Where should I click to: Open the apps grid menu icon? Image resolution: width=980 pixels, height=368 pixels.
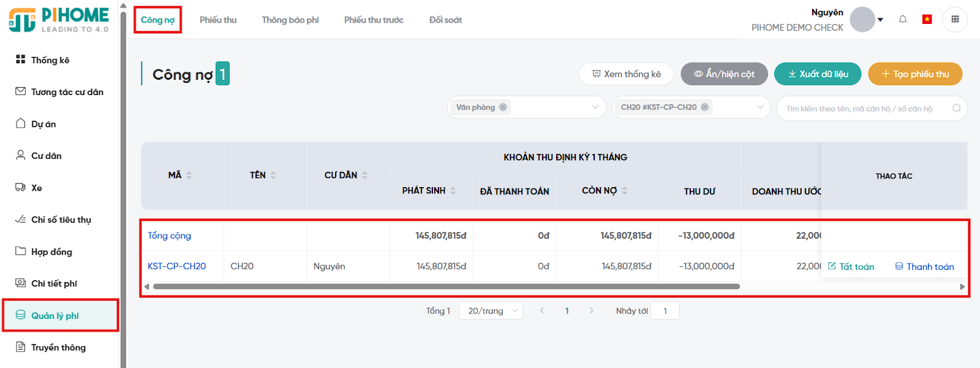pyautogui.click(x=954, y=20)
